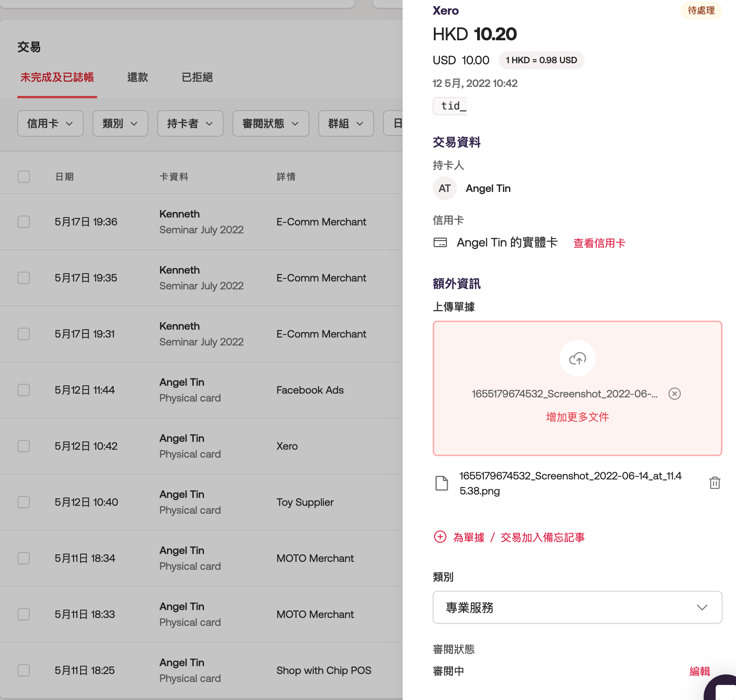Click the 查看信用卡 link
736x700 pixels.
pyautogui.click(x=599, y=243)
